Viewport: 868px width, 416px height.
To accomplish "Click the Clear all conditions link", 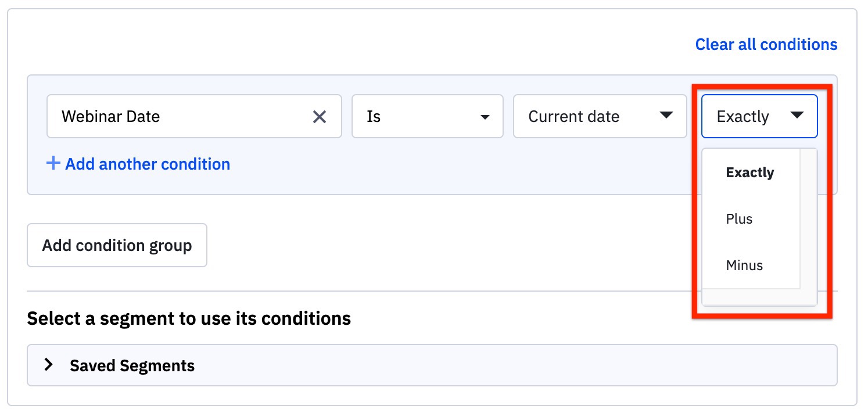I will click(766, 45).
